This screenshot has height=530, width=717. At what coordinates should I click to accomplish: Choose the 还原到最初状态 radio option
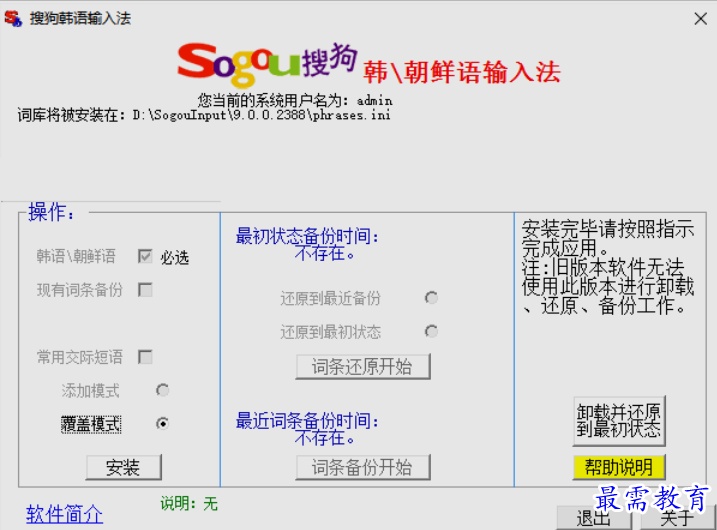point(431,331)
